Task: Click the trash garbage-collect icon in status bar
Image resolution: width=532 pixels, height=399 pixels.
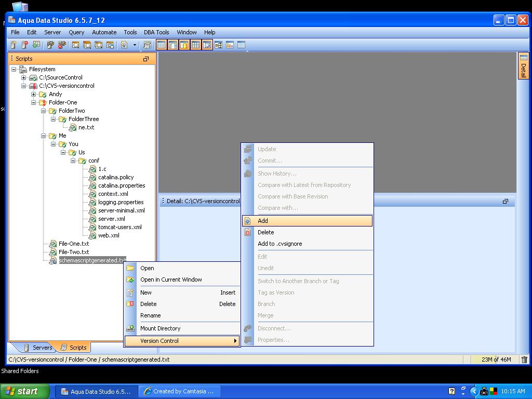Action: coord(525,360)
